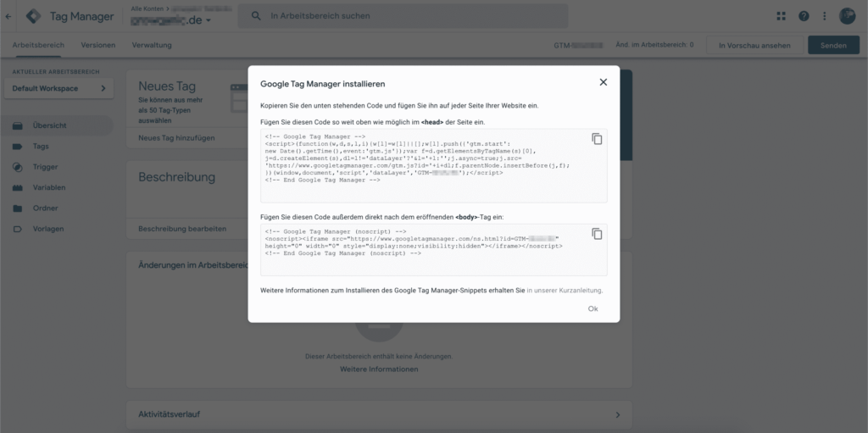Open the three-dot more options menu

[825, 16]
